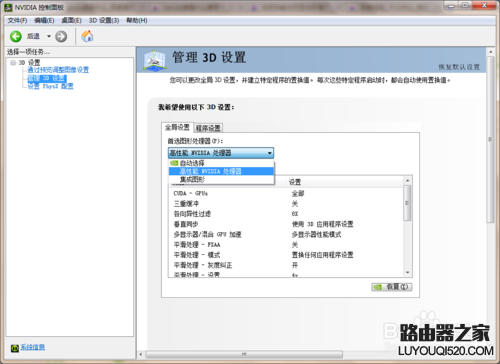Image resolution: width=500 pixels, height=364 pixels.
Task: Click the Home icon in toolbar
Action: (87, 36)
